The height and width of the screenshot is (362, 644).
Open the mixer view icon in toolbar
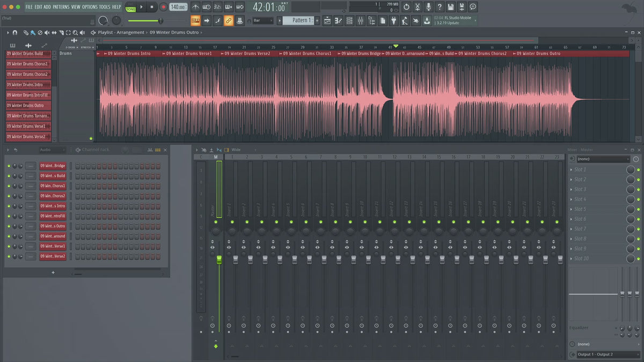click(x=361, y=20)
